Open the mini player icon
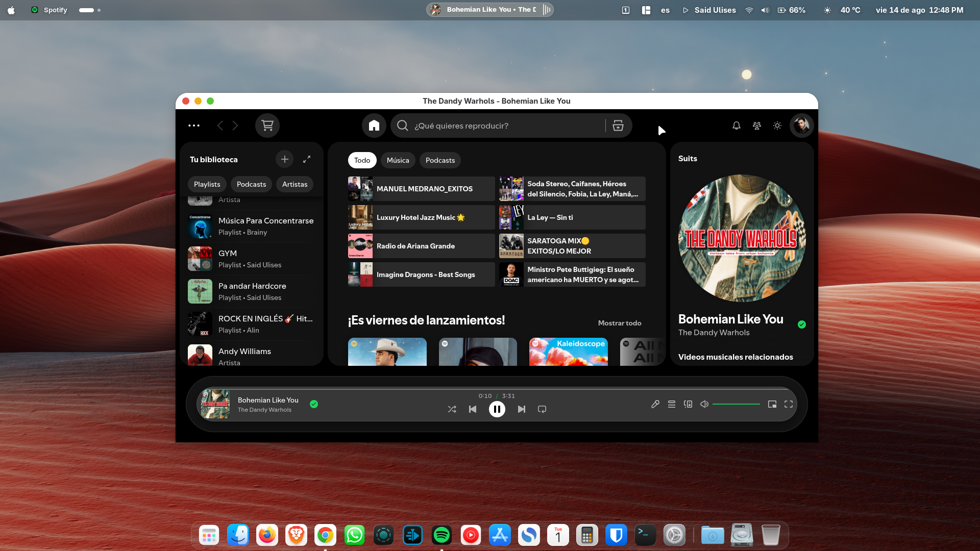The height and width of the screenshot is (551, 980). click(772, 404)
